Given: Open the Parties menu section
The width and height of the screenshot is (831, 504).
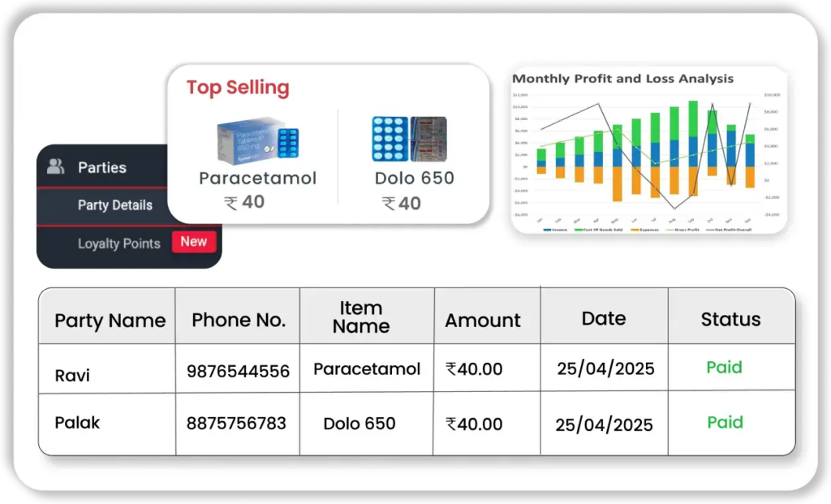Looking at the screenshot, I should pyautogui.click(x=101, y=168).
